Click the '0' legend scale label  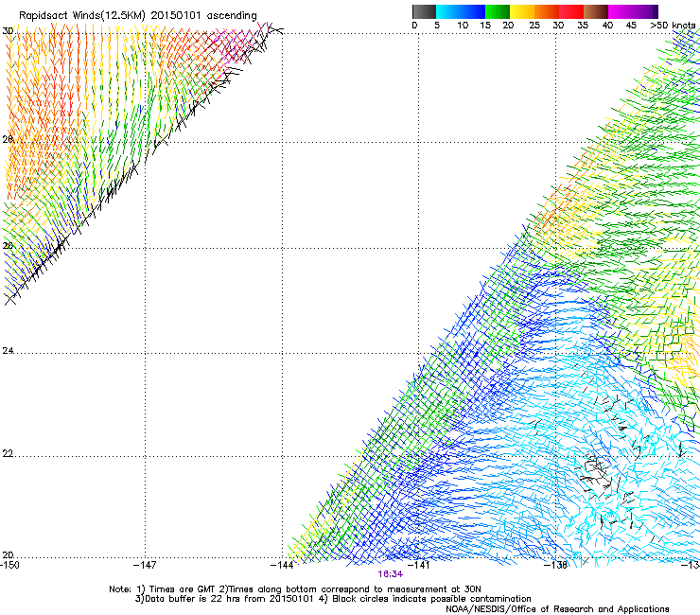click(x=414, y=25)
